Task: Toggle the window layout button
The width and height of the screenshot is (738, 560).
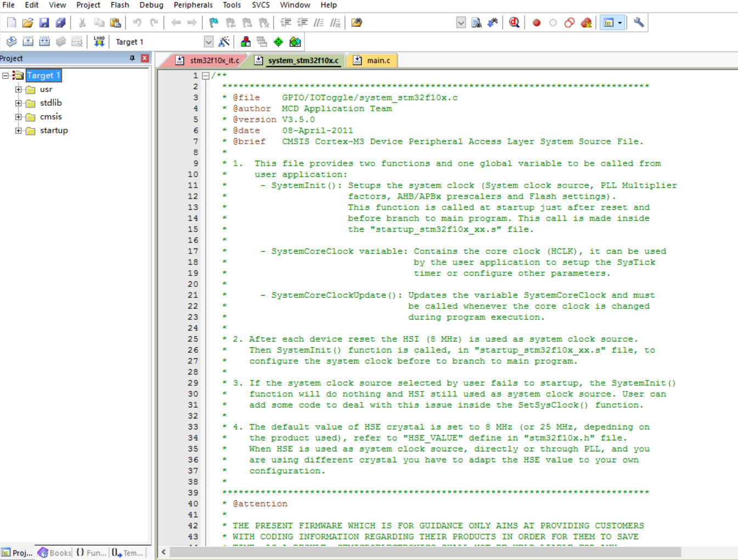Action: (x=609, y=22)
